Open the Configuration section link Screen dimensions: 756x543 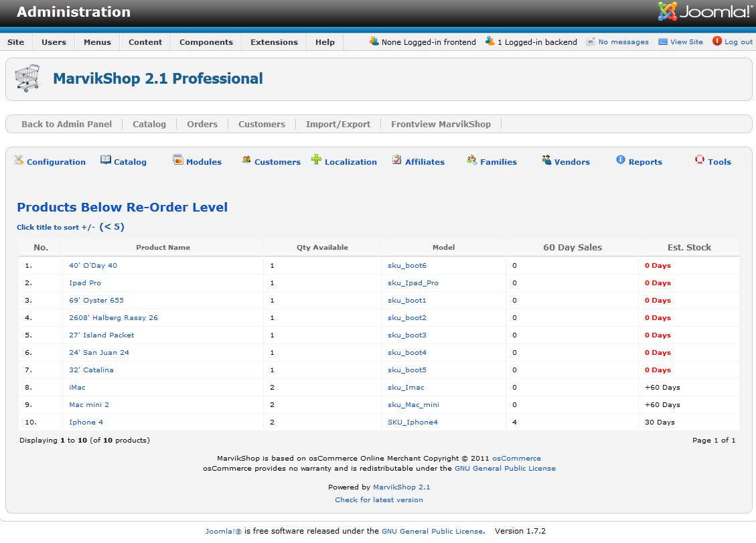click(x=56, y=162)
